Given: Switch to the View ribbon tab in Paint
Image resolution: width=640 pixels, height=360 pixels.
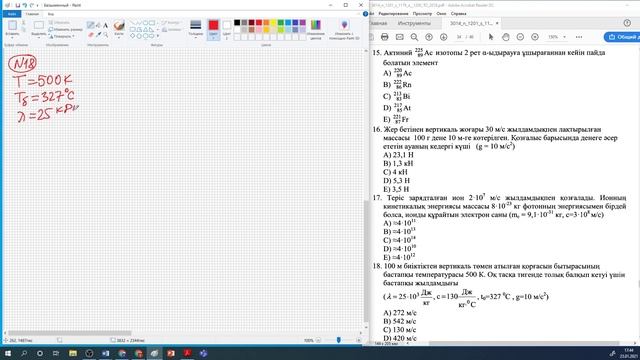Looking at the screenshot, I should tap(51, 14).
